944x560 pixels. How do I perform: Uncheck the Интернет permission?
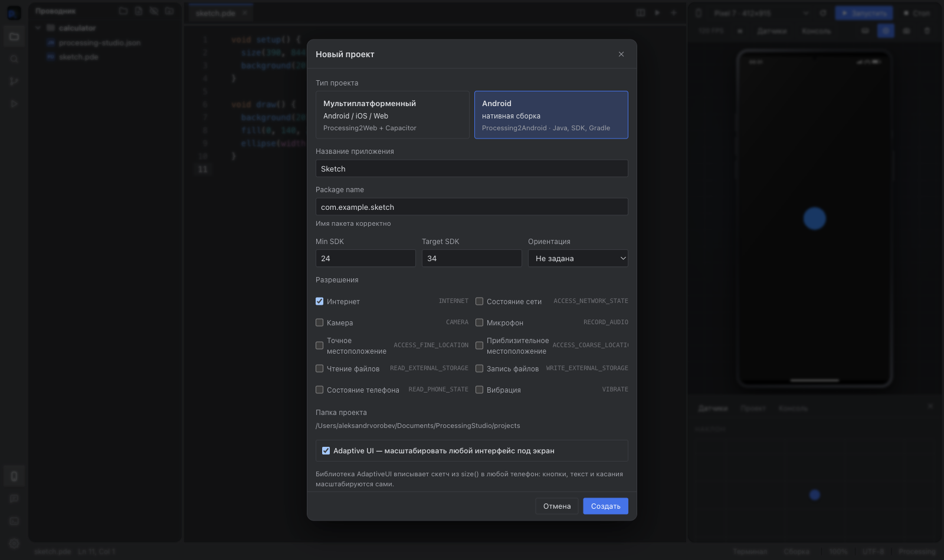point(319,301)
